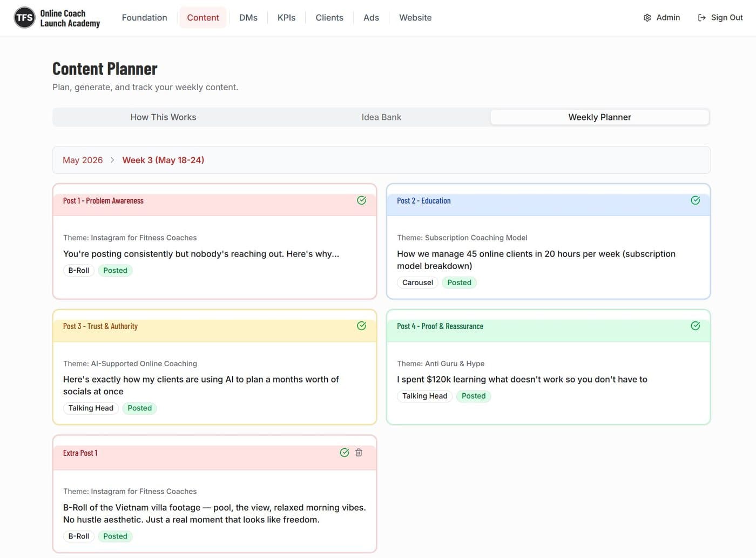
Task: Open post "How we manage 45 online clients"
Action: (536, 260)
